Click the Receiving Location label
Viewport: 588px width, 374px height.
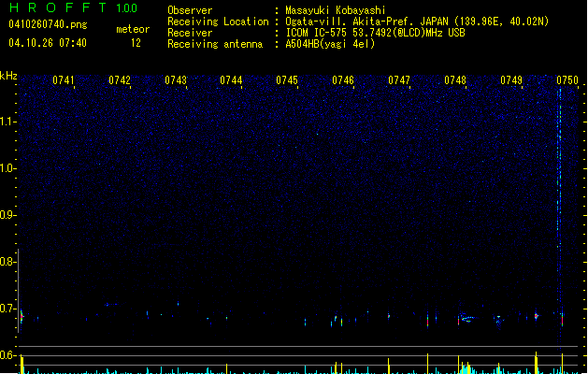click(x=218, y=22)
